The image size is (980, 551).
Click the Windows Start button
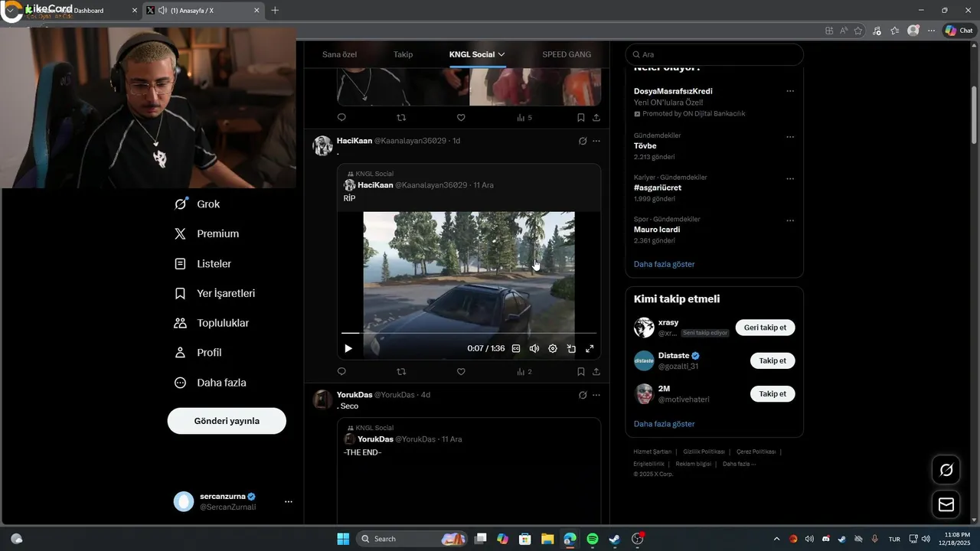[x=343, y=539]
